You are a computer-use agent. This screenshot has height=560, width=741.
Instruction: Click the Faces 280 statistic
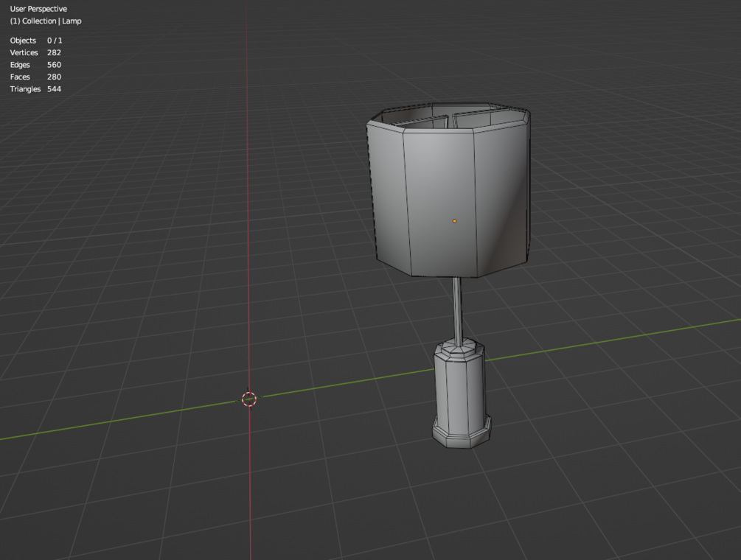(35, 77)
